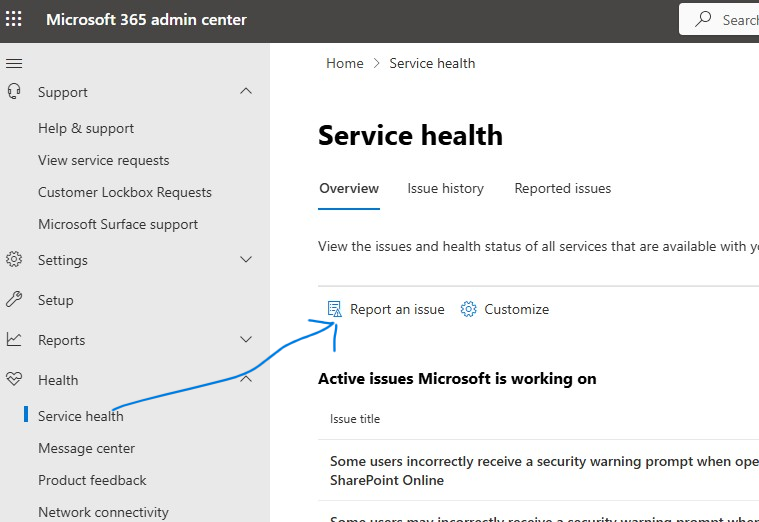This screenshot has height=522, width=759.
Task: Click the Settings menu label
Action: coord(62,260)
